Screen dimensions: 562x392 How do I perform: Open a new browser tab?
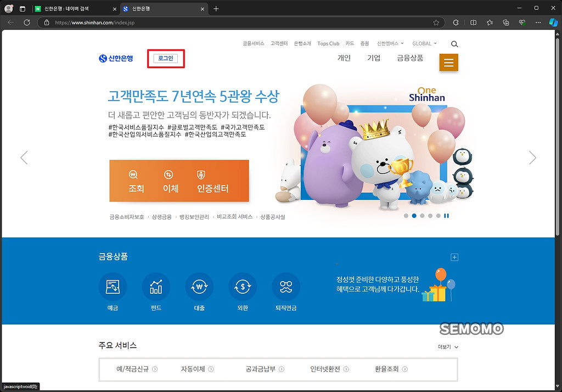point(216,9)
